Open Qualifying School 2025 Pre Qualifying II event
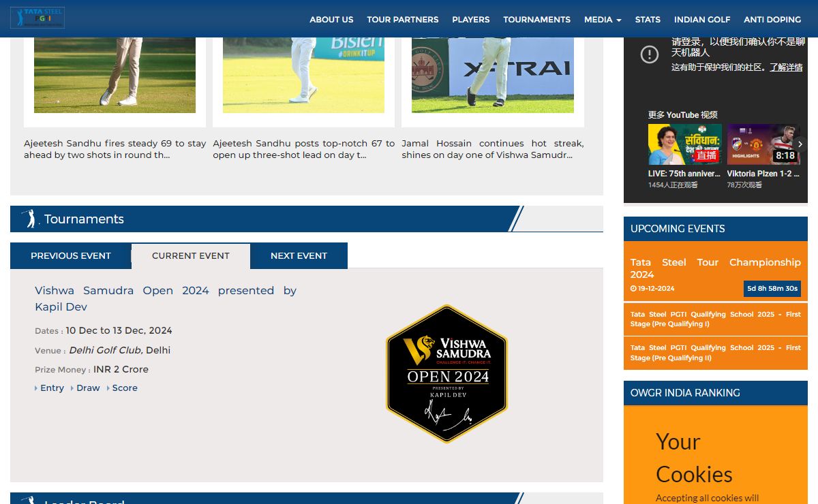The image size is (818, 504). pos(716,353)
